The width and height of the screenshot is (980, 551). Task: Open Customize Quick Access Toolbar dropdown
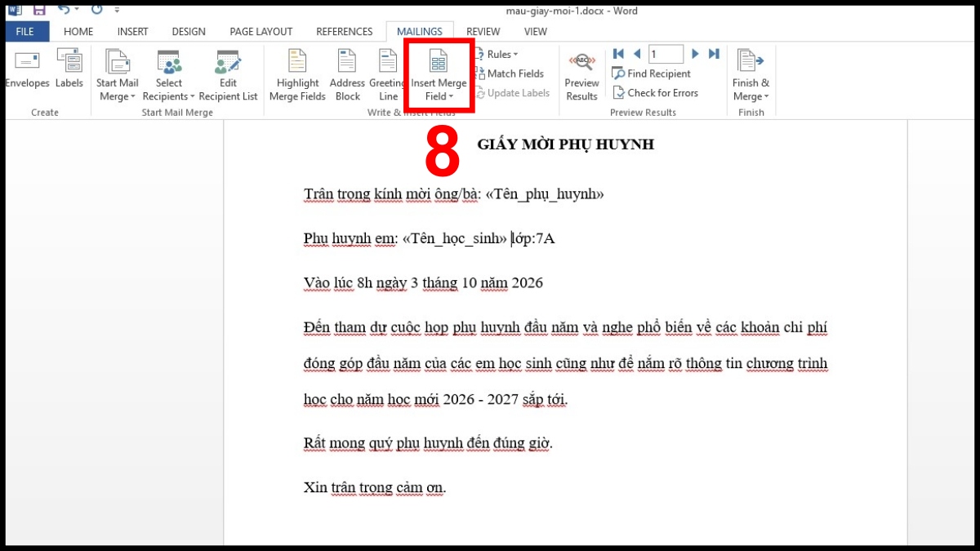coord(118,11)
